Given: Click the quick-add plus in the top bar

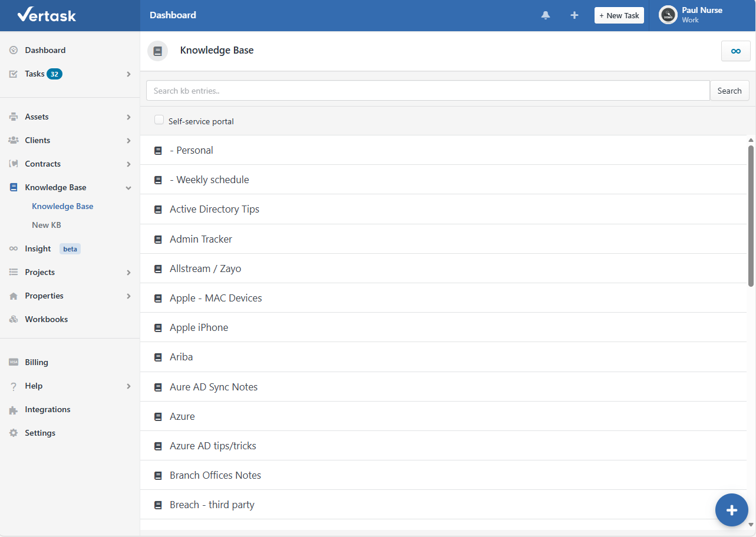Looking at the screenshot, I should pyautogui.click(x=574, y=15).
